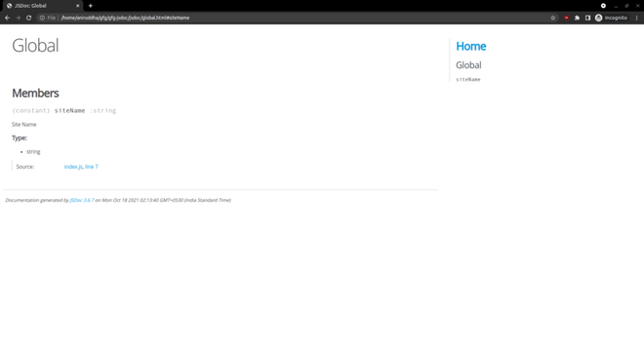Image resolution: width=644 pixels, height=353 pixels.
Task: Bookmark this page with the star icon
Action: click(553, 18)
